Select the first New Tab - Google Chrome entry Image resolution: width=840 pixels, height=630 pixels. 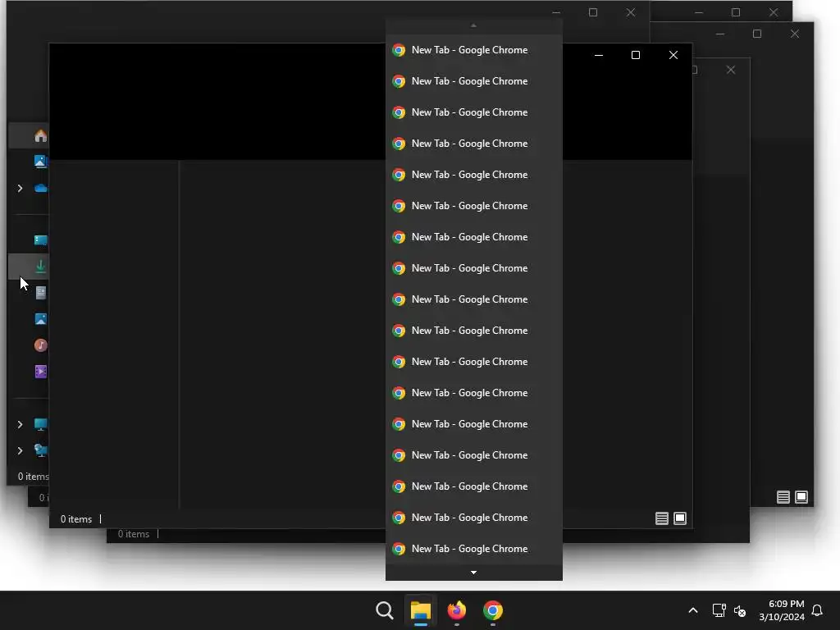pyautogui.click(x=473, y=50)
